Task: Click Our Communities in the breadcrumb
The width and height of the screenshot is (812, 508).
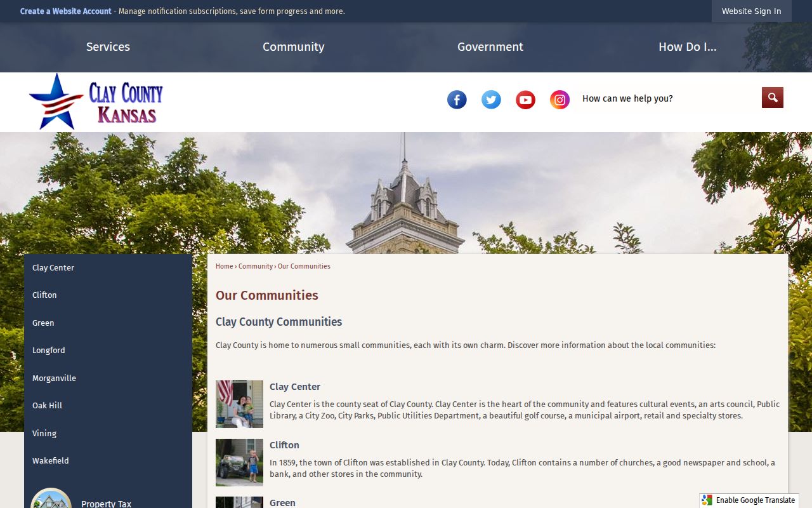Action: click(x=304, y=267)
